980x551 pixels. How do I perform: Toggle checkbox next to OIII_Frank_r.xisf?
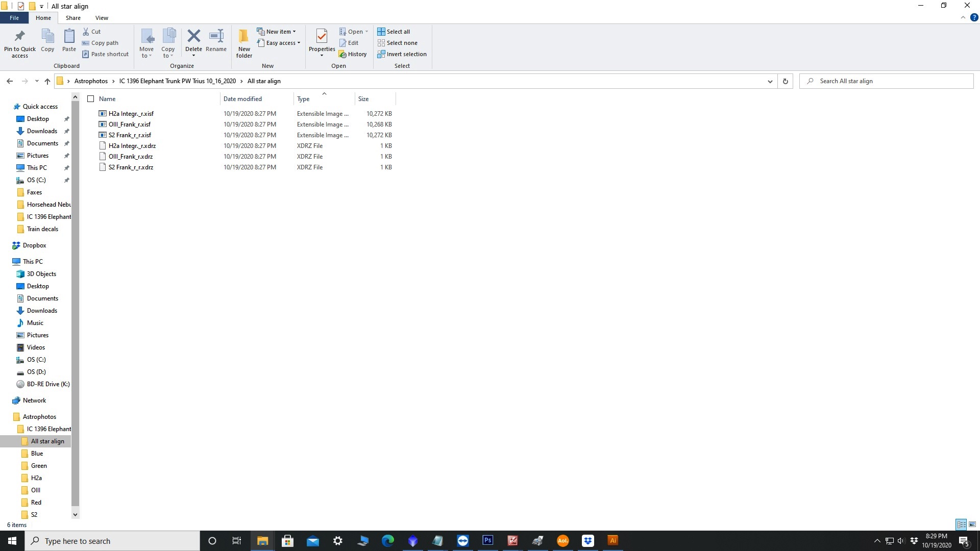click(x=91, y=124)
